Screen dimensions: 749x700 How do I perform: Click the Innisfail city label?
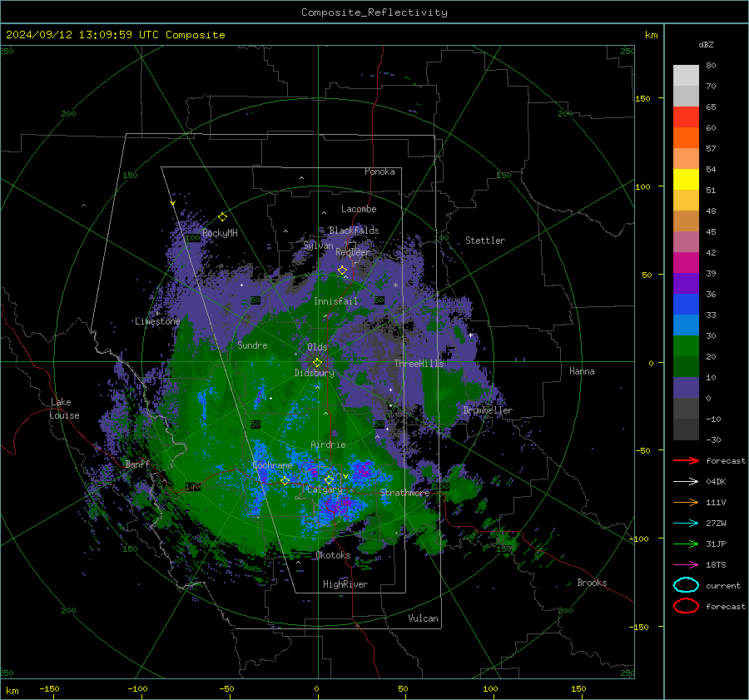click(335, 301)
